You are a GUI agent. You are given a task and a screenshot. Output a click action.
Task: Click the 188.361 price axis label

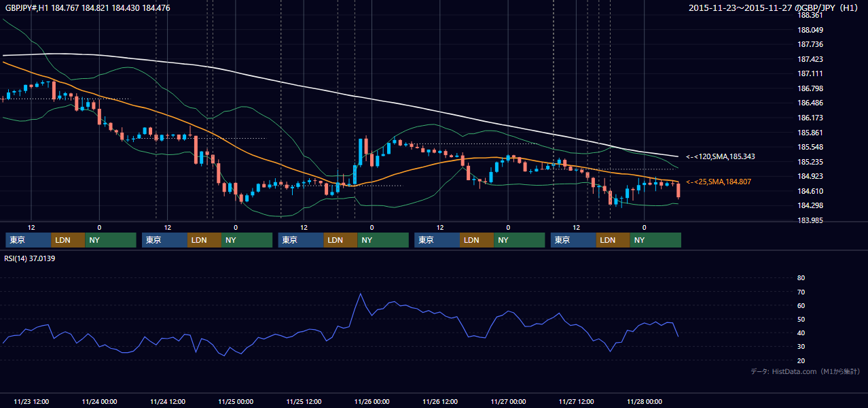click(810, 15)
